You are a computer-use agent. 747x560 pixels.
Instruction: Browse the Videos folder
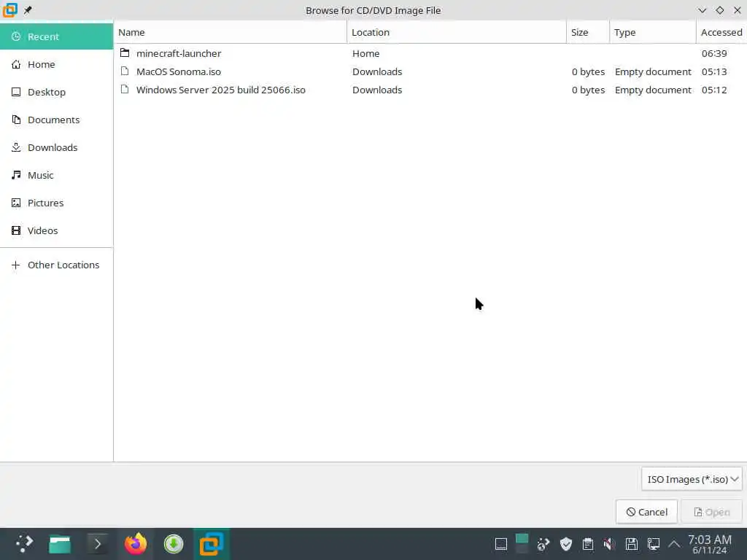tap(56, 230)
